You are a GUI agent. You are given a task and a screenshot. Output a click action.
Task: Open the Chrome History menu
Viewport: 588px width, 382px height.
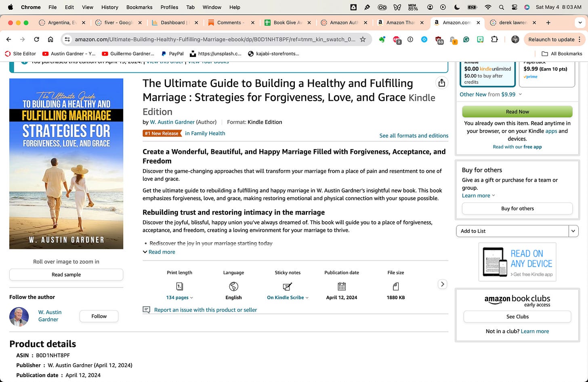click(x=109, y=7)
